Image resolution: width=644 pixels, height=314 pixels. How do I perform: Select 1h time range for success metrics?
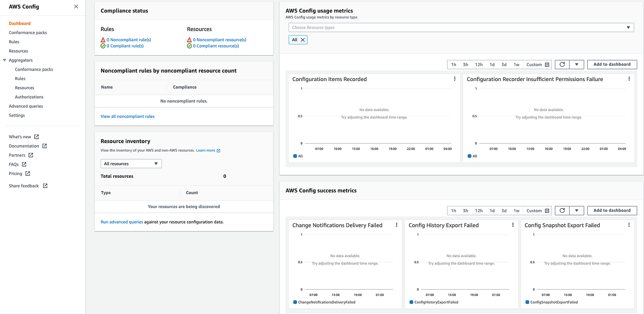click(454, 210)
